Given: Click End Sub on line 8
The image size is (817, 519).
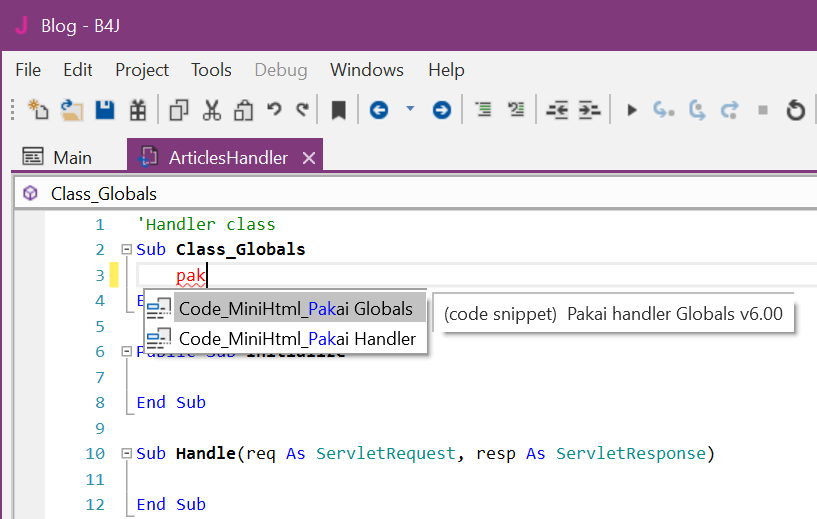Looking at the screenshot, I should pyautogui.click(x=171, y=402).
